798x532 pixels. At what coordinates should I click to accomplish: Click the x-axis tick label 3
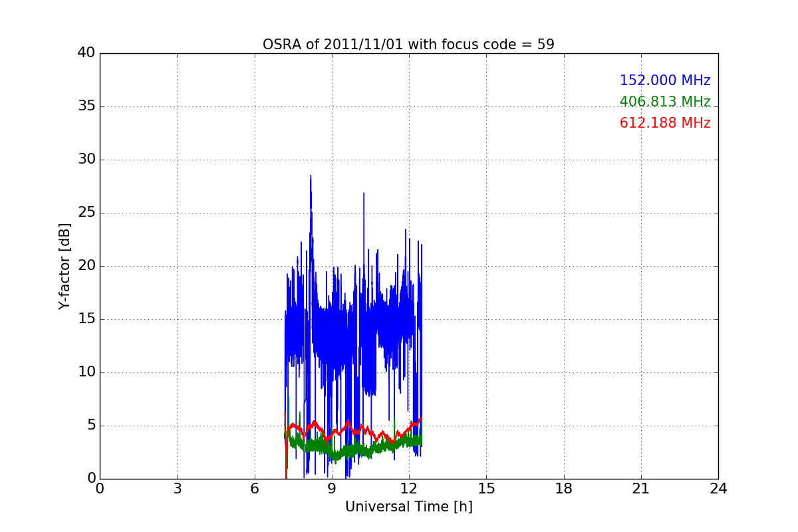(177, 489)
